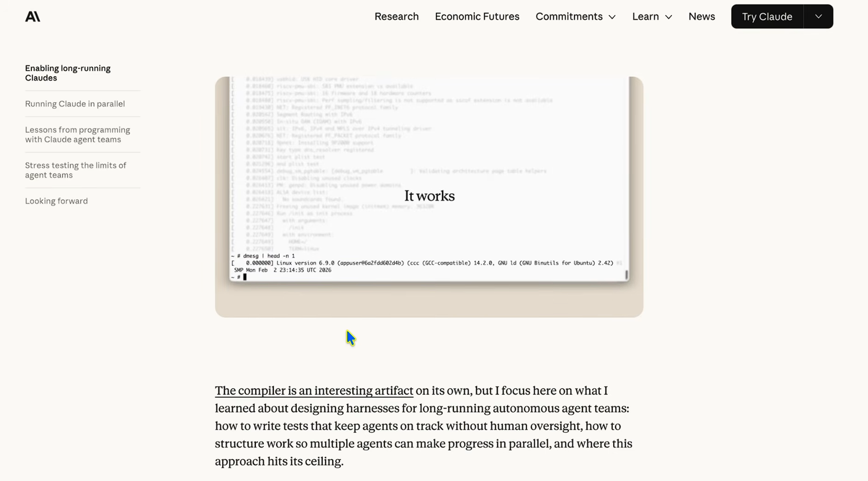Viewport: 868px width, 481px height.
Task: Click the Try Claude button
Action: pos(766,16)
